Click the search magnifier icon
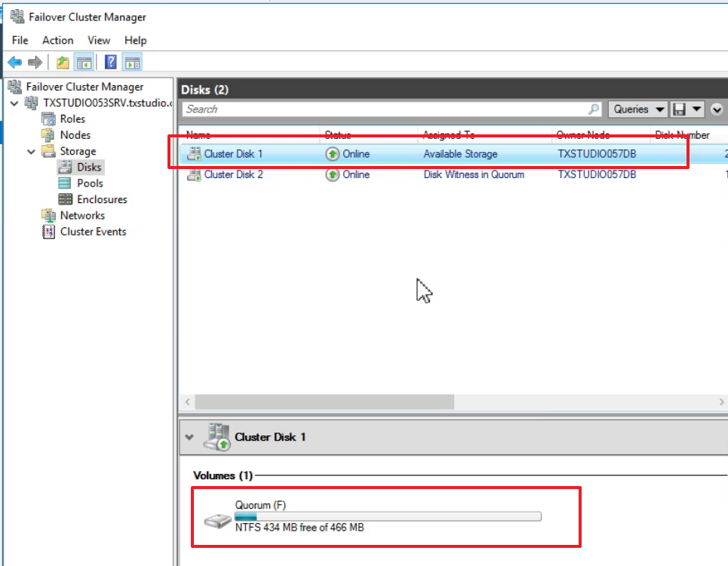 594,109
